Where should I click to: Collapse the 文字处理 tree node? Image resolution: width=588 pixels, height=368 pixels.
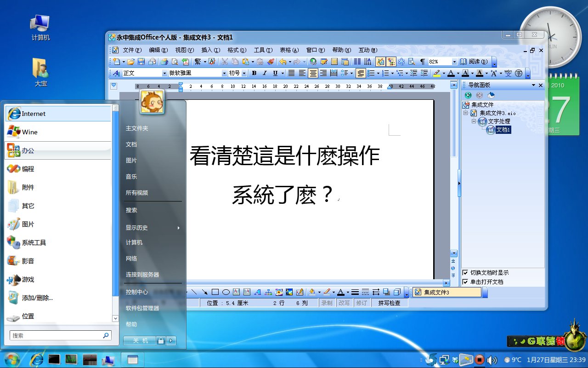[x=474, y=121]
